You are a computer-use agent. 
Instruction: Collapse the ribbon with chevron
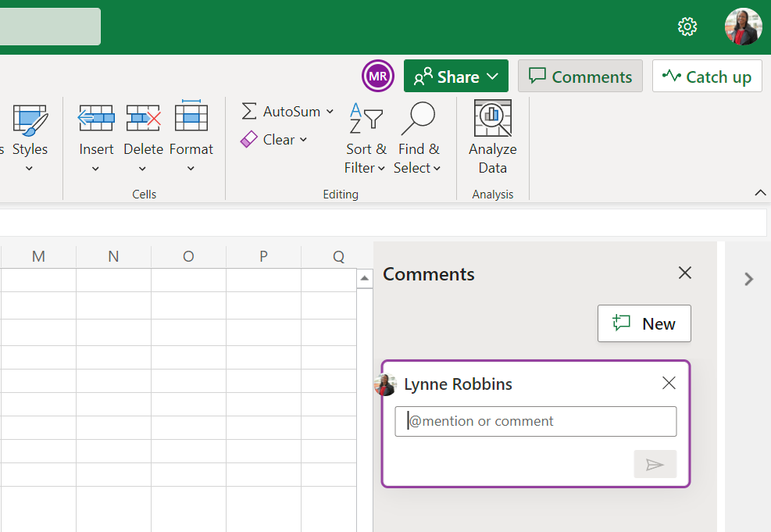[759, 193]
